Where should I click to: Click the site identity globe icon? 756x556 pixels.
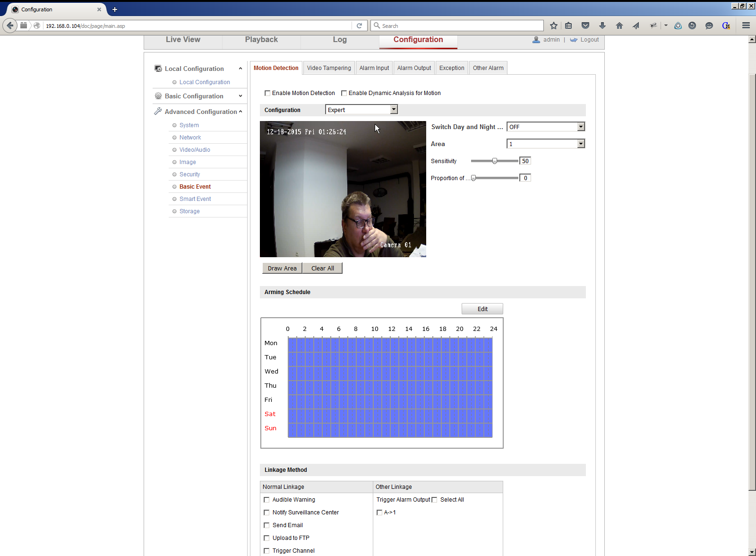[37, 26]
